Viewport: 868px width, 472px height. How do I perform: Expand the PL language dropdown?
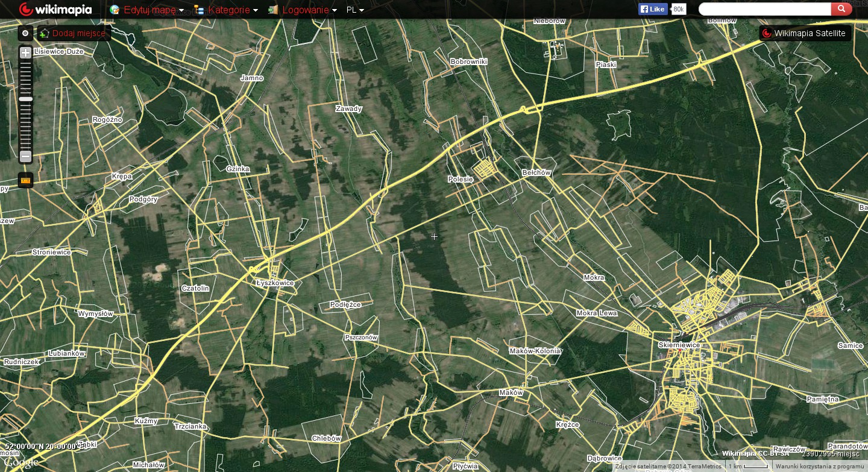click(x=355, y=10)
